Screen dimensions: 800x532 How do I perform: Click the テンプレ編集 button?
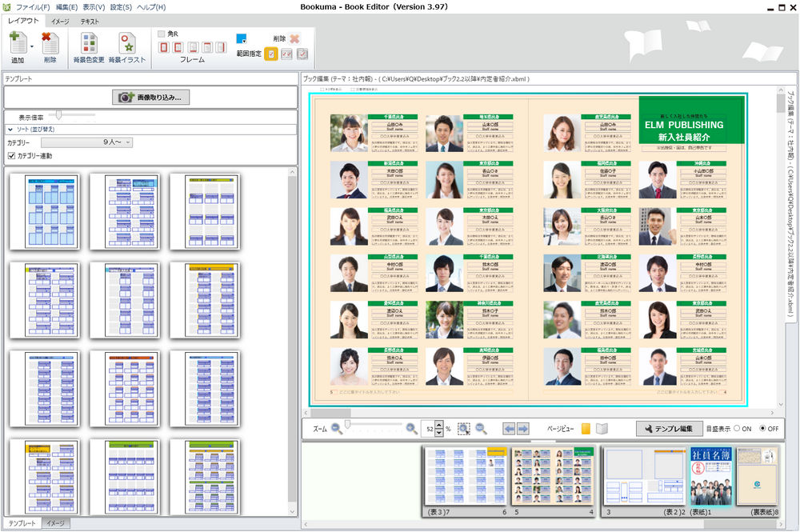pyautogui.click(x=670, y=427)
